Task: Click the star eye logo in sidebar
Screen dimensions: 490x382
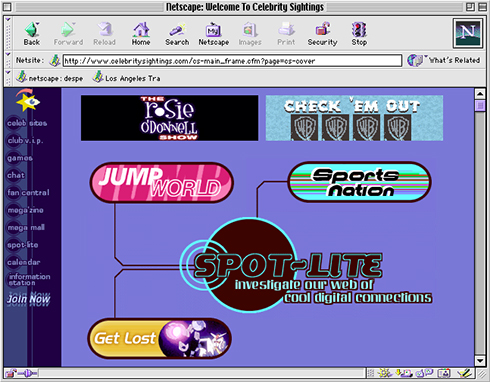Action: click(x=28, y=102)
